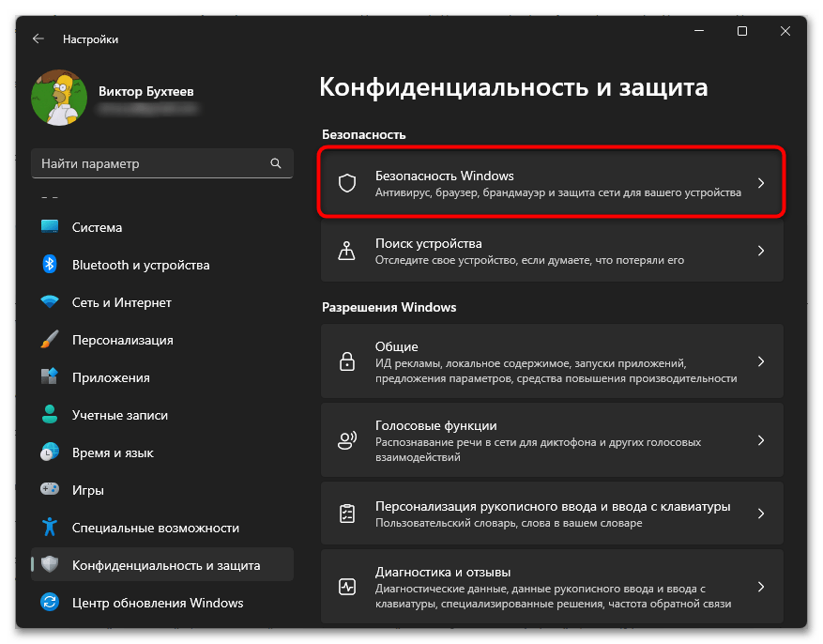The width and height of the screenshot is (823, 644).
Task: Go to Игры section
Action: [161, 490]
